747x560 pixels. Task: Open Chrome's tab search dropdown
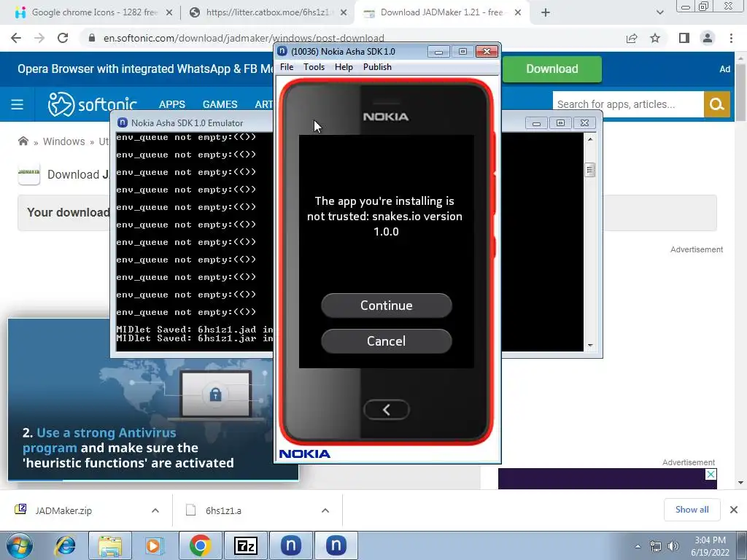(x=659, y=13)
